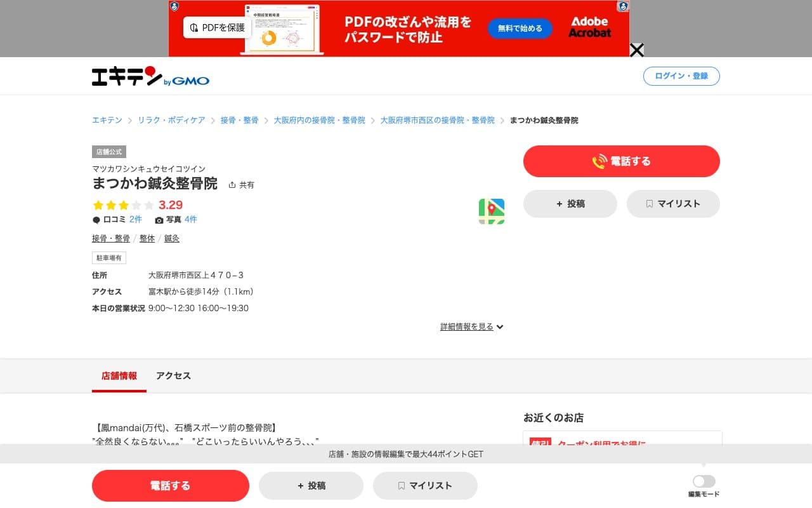
Task: Select the 店舗情報 tab
Action: (x=119, y=375)
